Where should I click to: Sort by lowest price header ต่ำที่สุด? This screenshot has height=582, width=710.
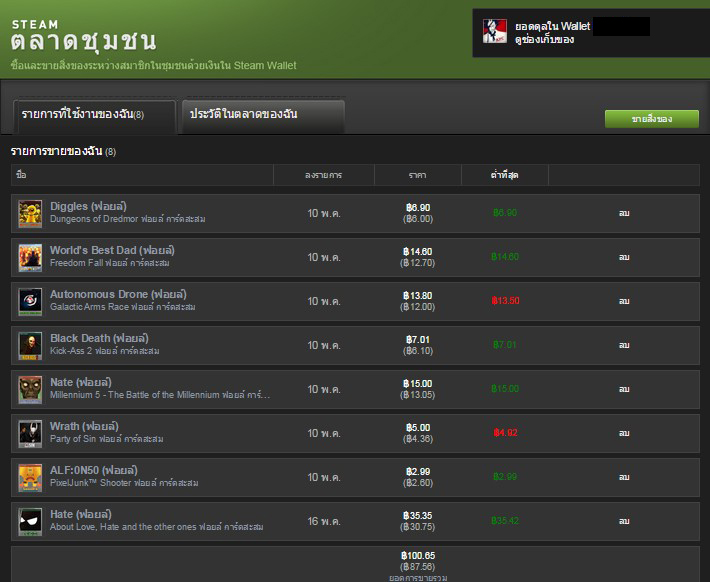pos(504,175)
